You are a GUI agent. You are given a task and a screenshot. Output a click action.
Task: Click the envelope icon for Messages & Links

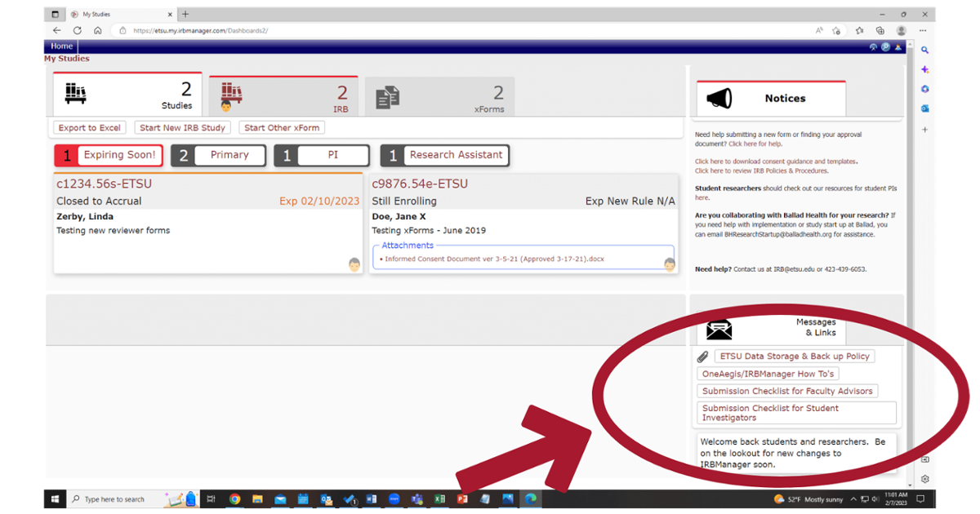719,330
